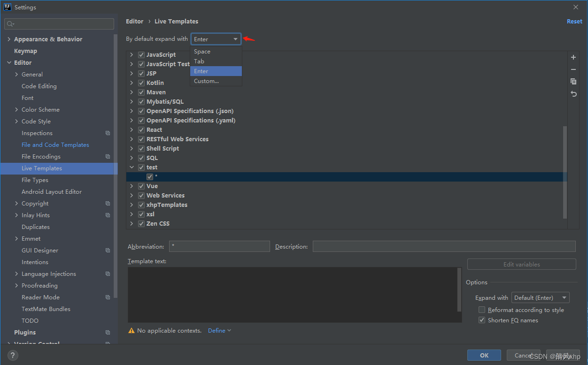Click the project-level icon beside Inspections

coord(108,133)
